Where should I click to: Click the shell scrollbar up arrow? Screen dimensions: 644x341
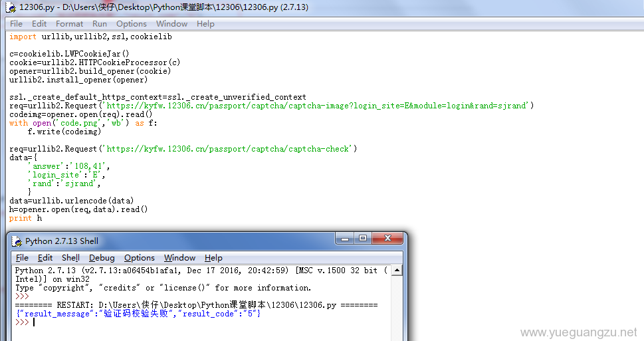pos(397,271)
